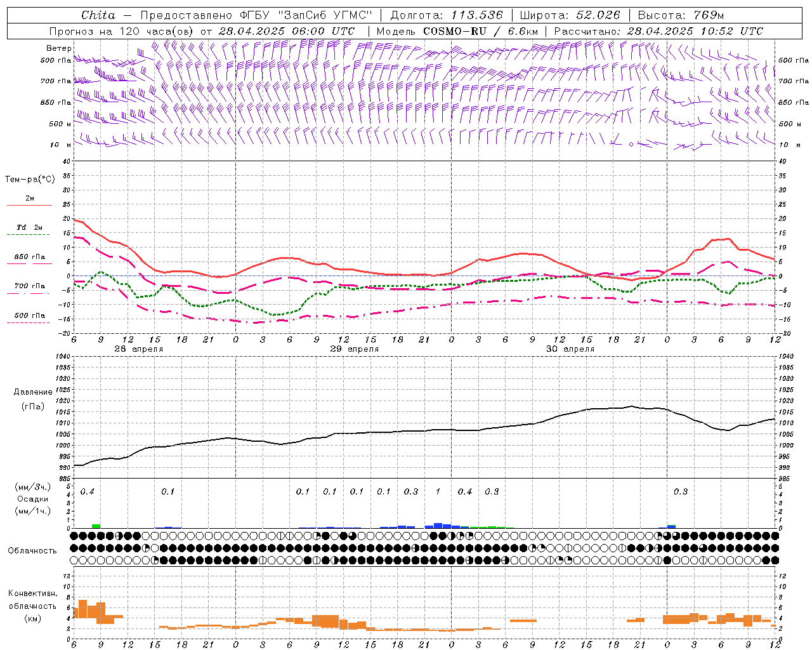Click the dashed "Td 2м" legend line
The image size is (812, 650).
(x=28, y=234)
